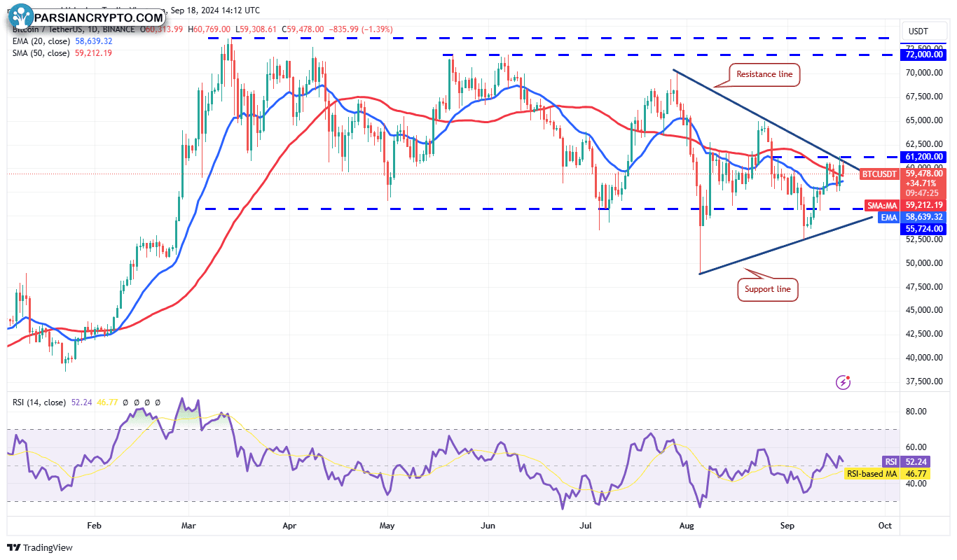Image resolution: width=957 pixels, height=560 pixels.
Task: Click the close value C59,478.00
Action: point(303,29)
